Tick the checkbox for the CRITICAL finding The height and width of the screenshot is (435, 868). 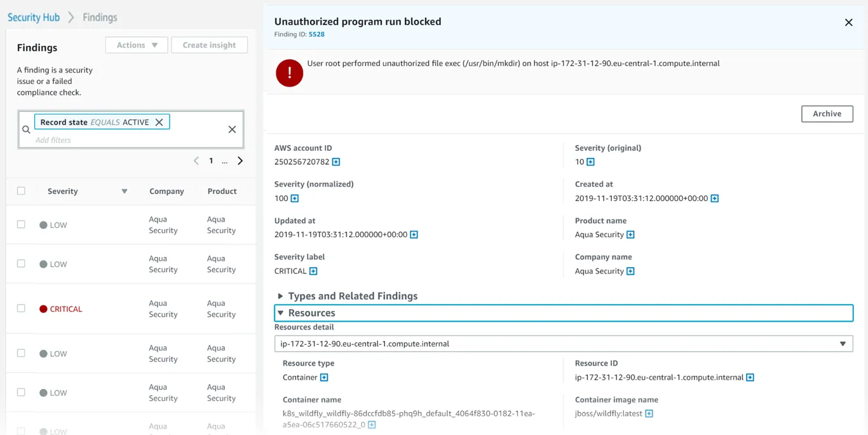pyautogui.click(x=21, y=308)
